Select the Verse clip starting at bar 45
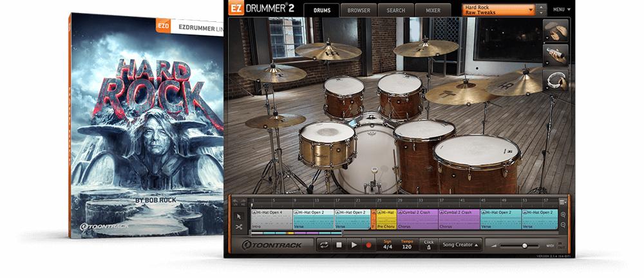644x278 pixels. [x=500, y=219]
